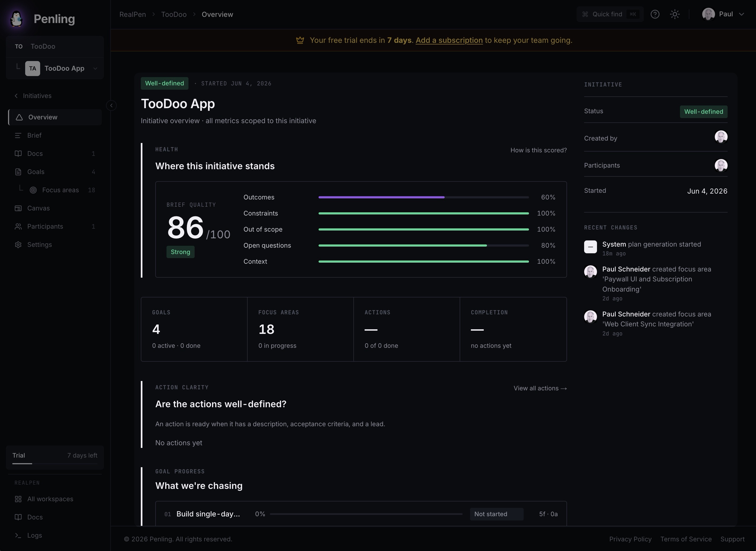Image resolution: width=756 pixels, height=551 pixels.
Task: Open the Quick find search field
Action: [610, 14]
